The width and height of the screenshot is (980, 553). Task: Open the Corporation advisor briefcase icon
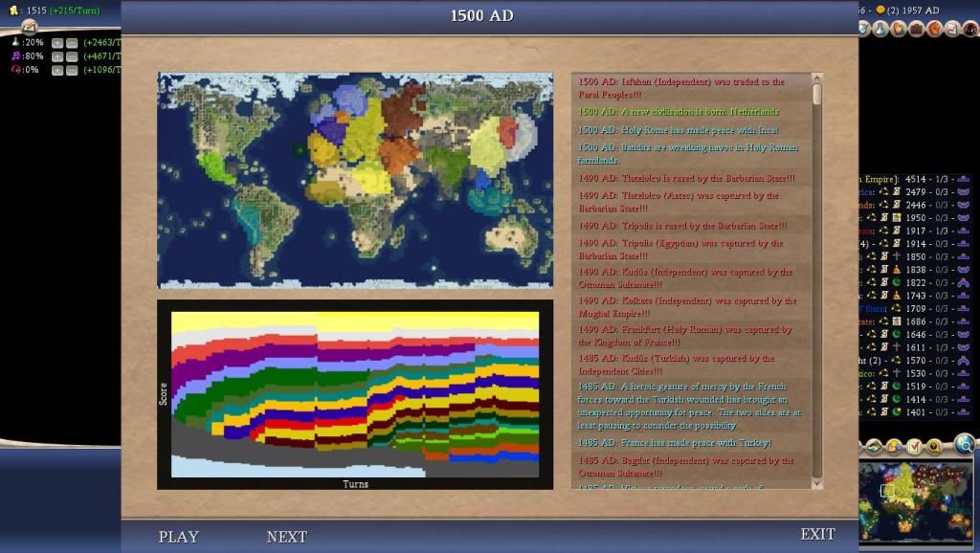[916, 29]
